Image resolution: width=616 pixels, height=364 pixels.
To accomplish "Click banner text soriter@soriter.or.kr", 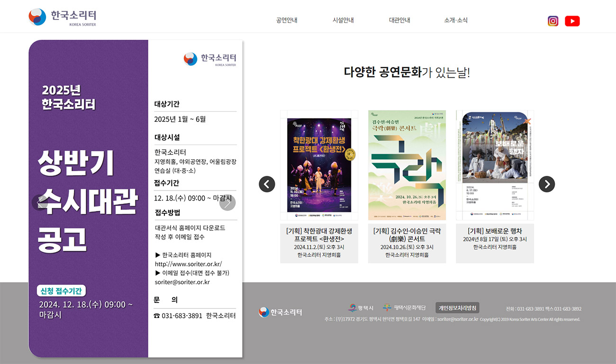I will [182, 282].
